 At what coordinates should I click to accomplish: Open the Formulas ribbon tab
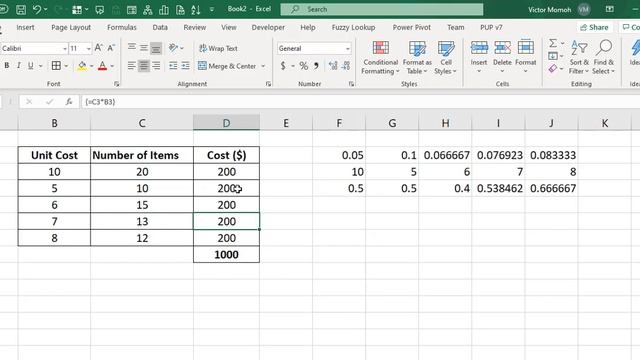coord(122,27)
